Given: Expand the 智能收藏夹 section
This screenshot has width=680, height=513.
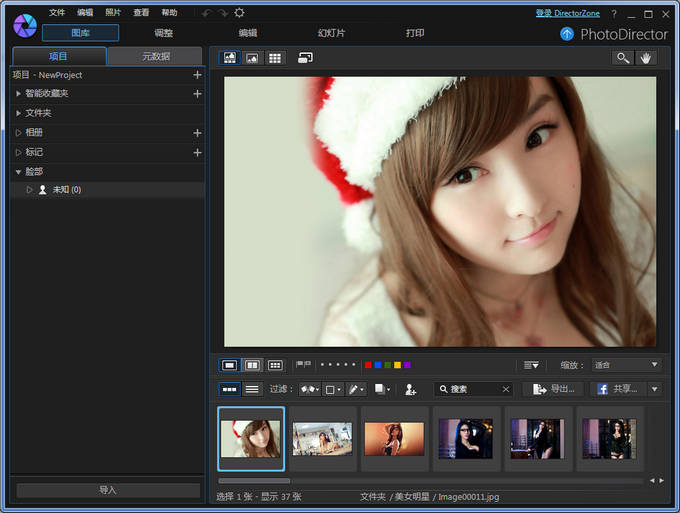Looking at the screenshot, I should pyautogui.click(x=19, y=93).
